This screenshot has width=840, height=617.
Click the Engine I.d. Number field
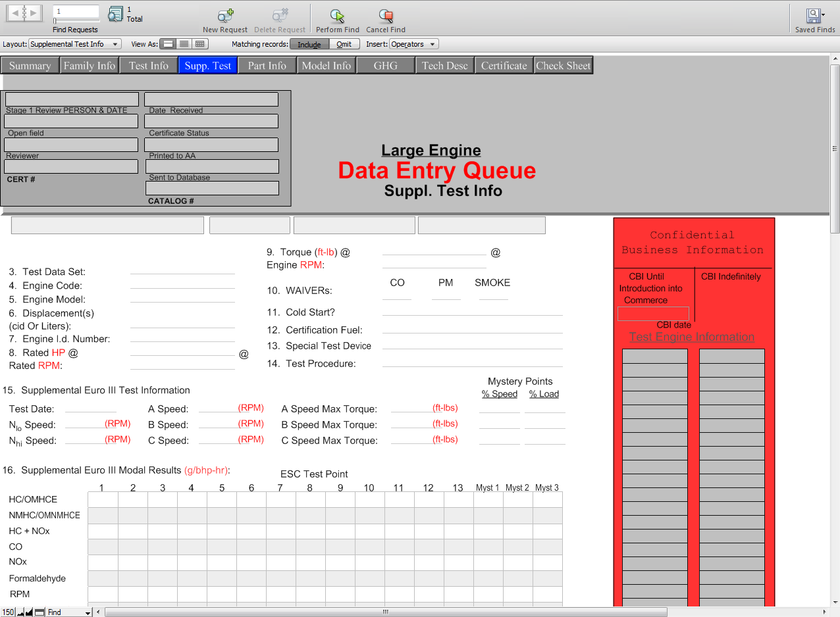(182, 337)
